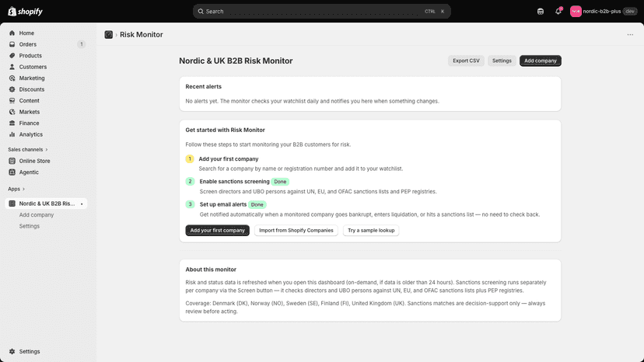Expand the Apps section chevron
Viewport: 644px width, 362px height.
(x=23, y=189)
